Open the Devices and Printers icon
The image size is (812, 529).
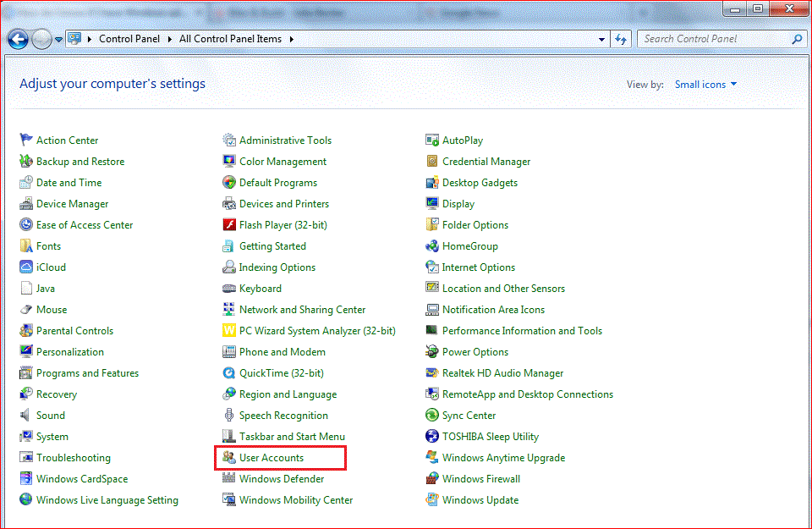(229, 204)
